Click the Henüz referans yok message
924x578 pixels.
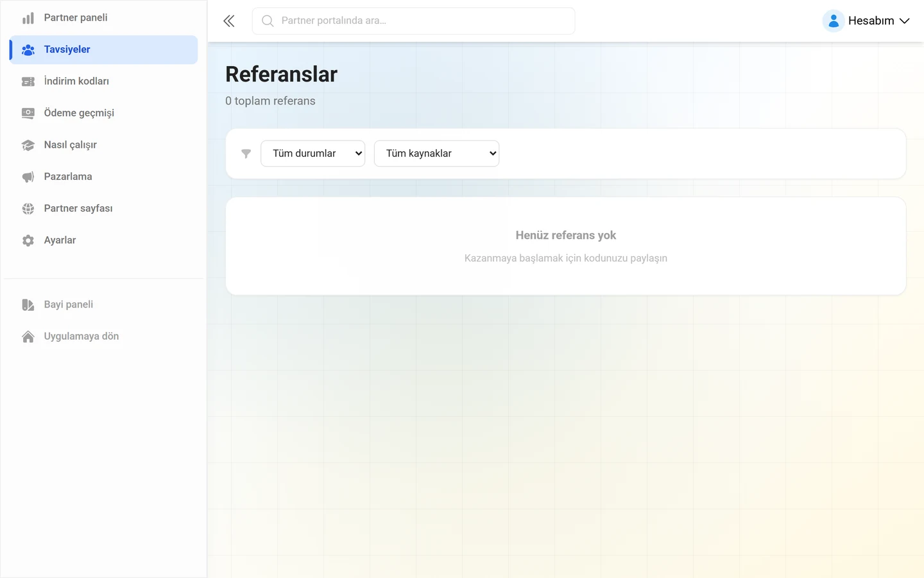coord(566,235)
